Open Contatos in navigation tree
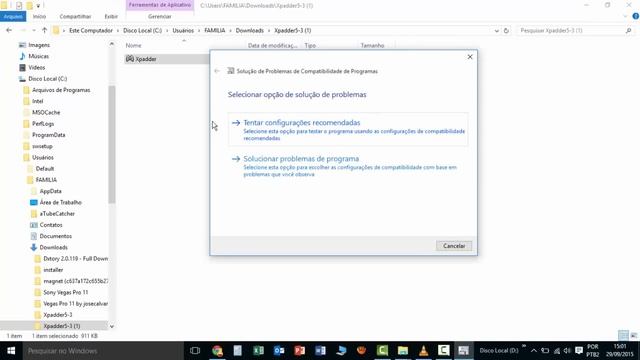Viewport: 640px width, 360px height. pos(51,225)
